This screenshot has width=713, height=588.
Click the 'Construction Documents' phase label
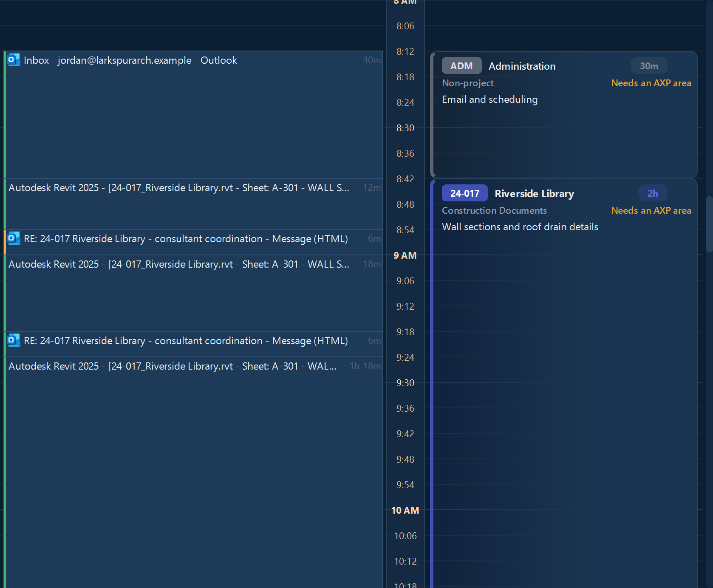tap(494, 211)
